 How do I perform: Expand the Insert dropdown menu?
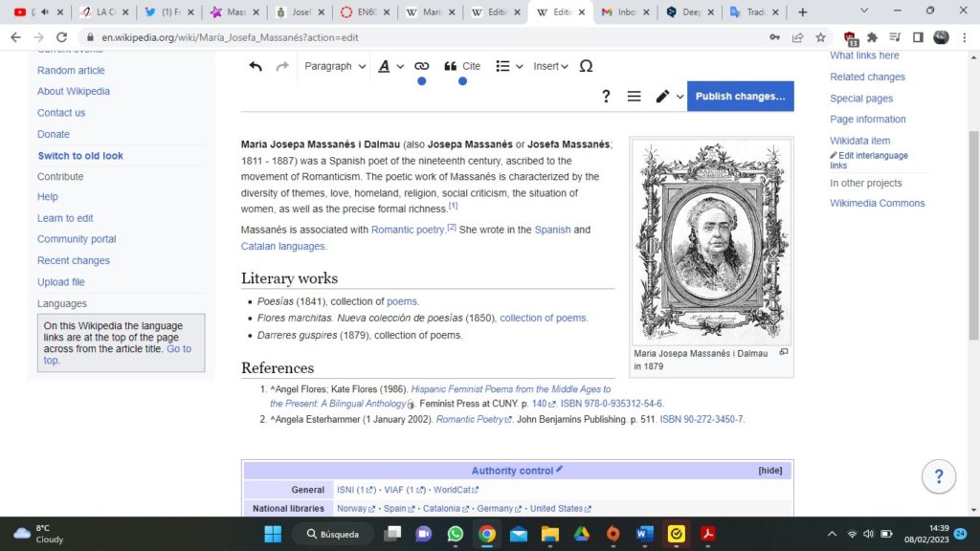(x=550, y=66)
